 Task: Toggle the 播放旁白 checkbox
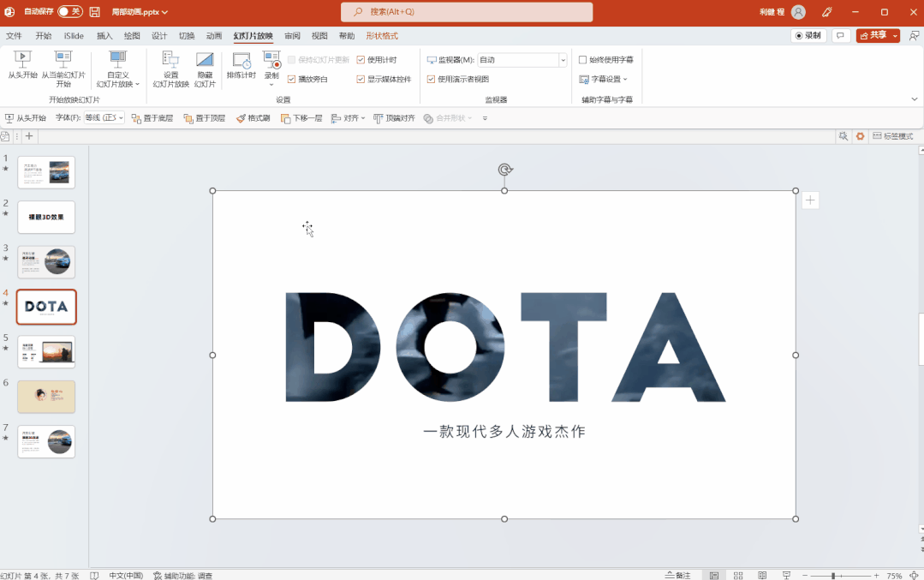pos(291,79)
